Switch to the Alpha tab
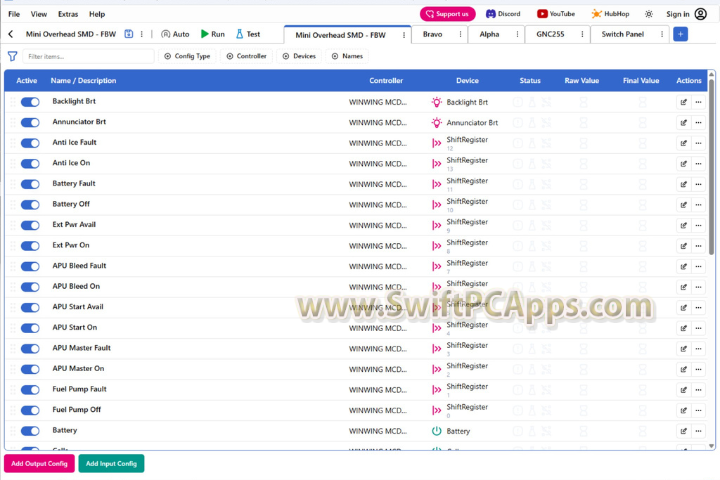720x480 pixels. point(489,34)
